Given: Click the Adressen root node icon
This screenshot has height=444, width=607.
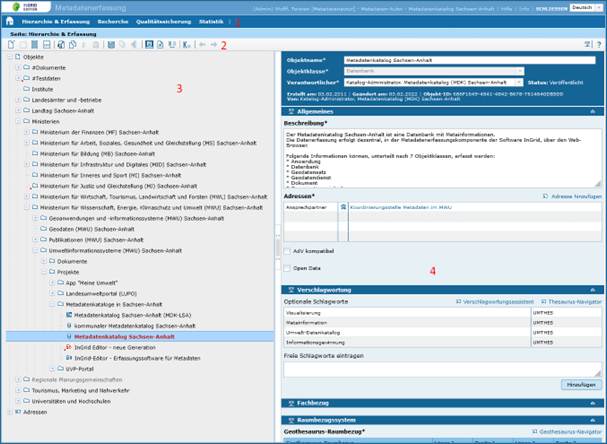Looking at the screenshot, I should (x=18, y=412).
